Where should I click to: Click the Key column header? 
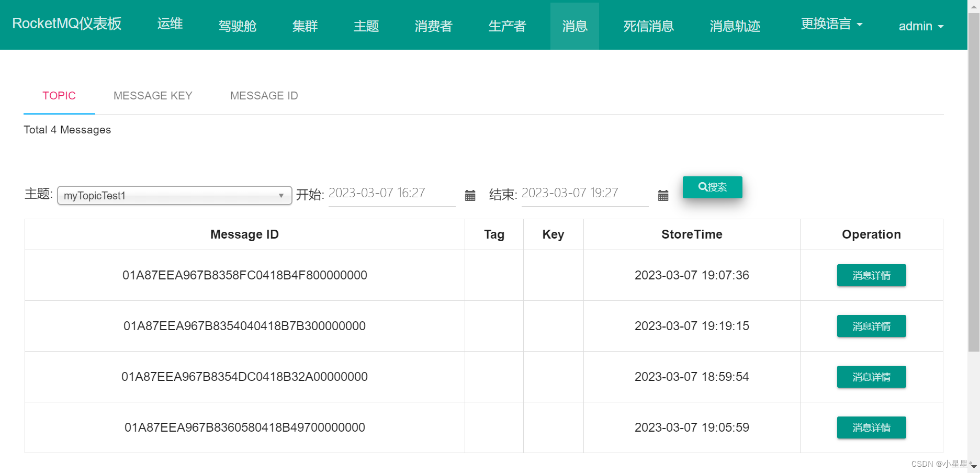pyautogui.click(x=554, y=234)
